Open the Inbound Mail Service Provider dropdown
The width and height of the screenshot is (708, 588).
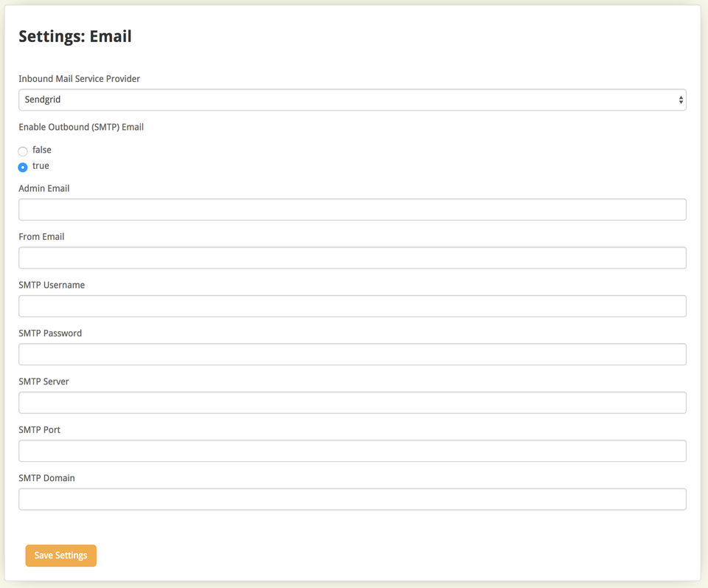[352, 100]
